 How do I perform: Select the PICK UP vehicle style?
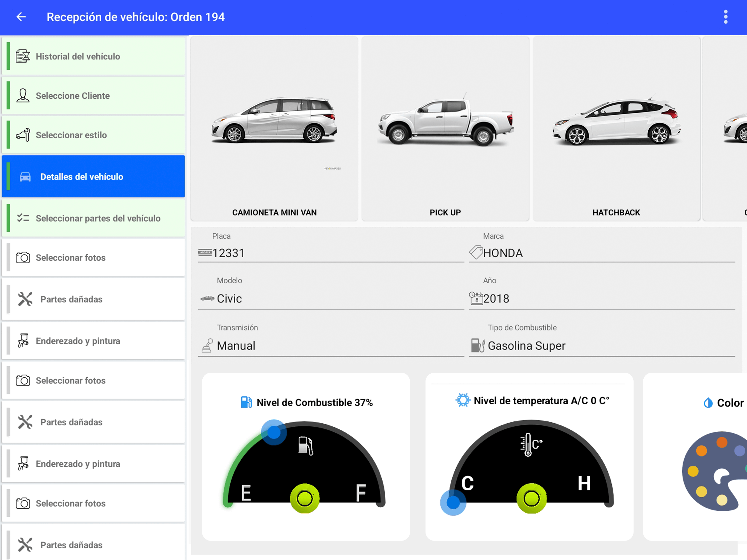pos(445,128)
